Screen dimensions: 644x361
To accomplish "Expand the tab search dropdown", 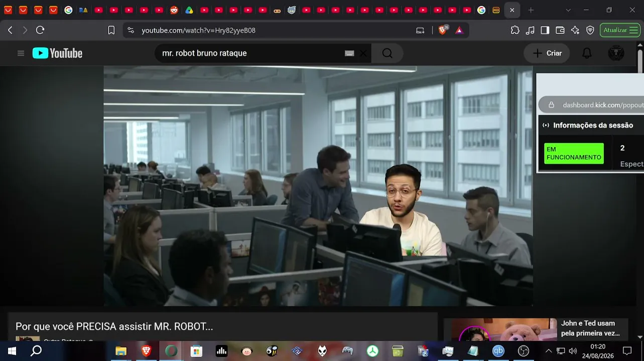I will (x=568, y=10).
